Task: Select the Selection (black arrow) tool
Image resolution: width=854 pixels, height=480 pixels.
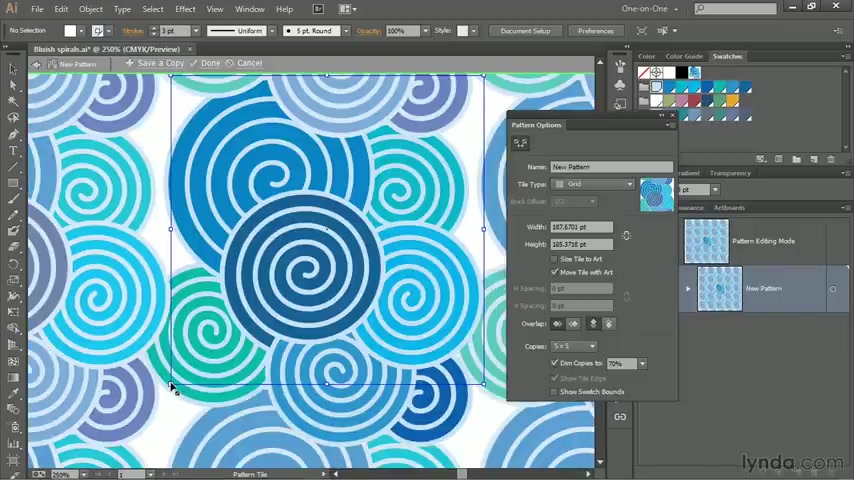Action: click(13, 69)
